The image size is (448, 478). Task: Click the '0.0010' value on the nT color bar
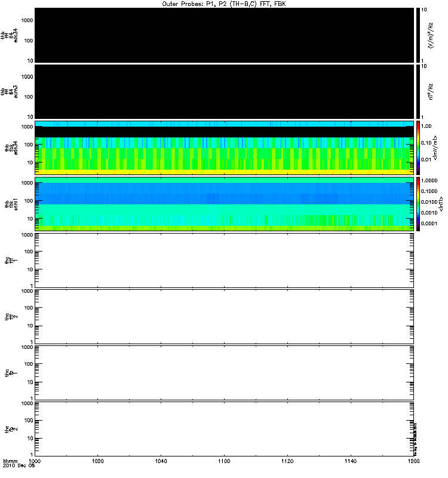pos(429,213)
